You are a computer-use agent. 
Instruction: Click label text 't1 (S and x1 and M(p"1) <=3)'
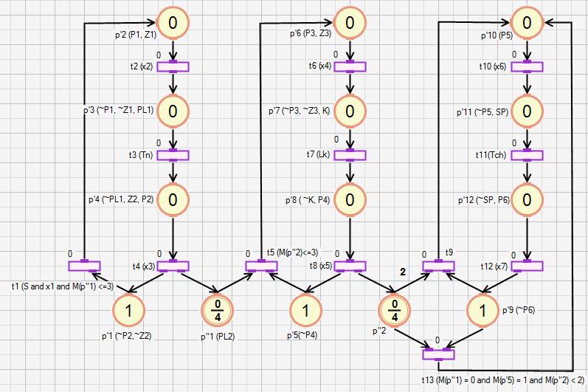(62, 286)
